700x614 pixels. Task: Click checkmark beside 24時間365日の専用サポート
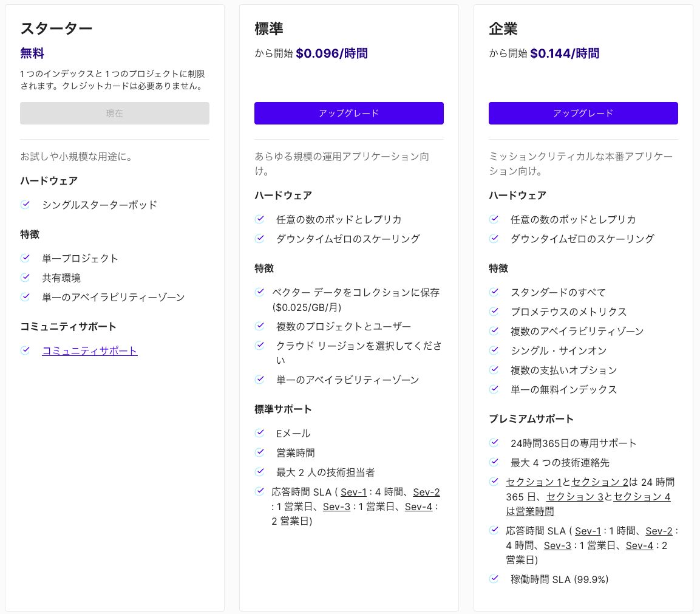tap(494, 443)
